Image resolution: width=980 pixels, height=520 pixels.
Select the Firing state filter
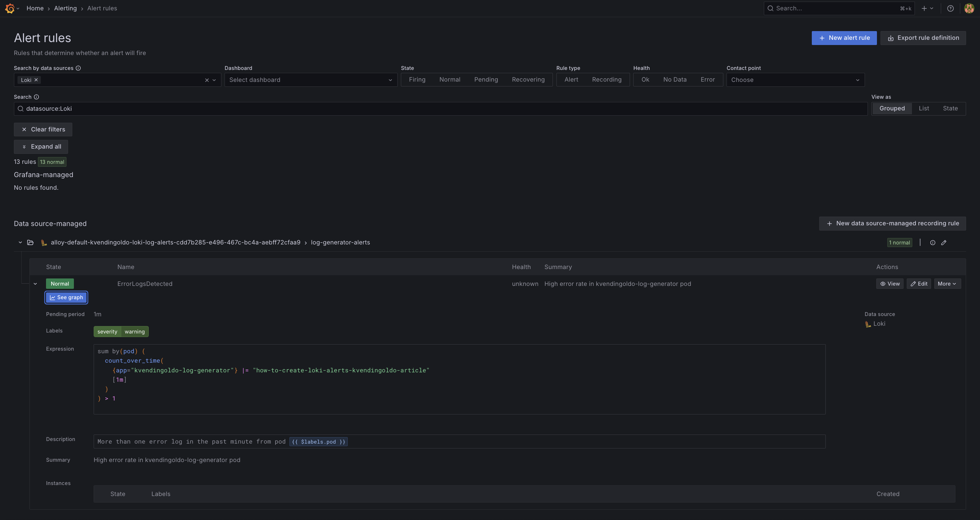click(417, 79)
